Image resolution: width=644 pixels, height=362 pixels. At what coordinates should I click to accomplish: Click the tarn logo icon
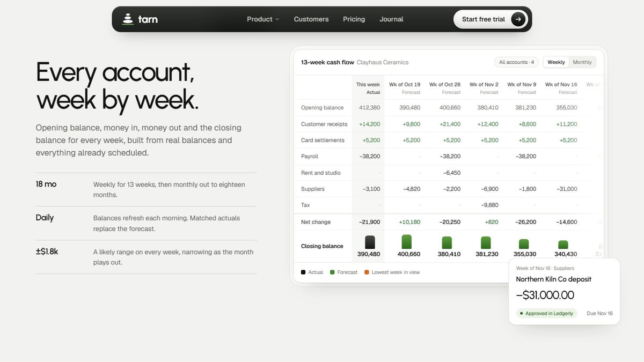point(127,19)
